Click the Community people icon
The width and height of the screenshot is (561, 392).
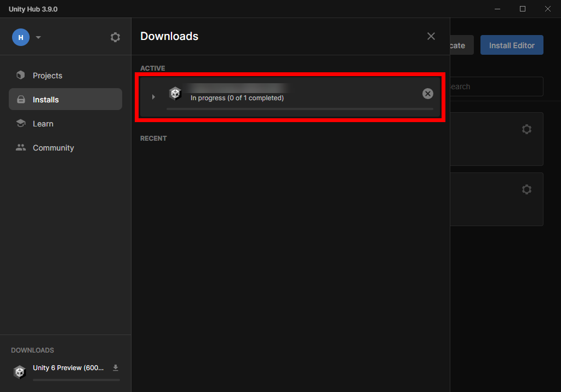coord(21,147)
